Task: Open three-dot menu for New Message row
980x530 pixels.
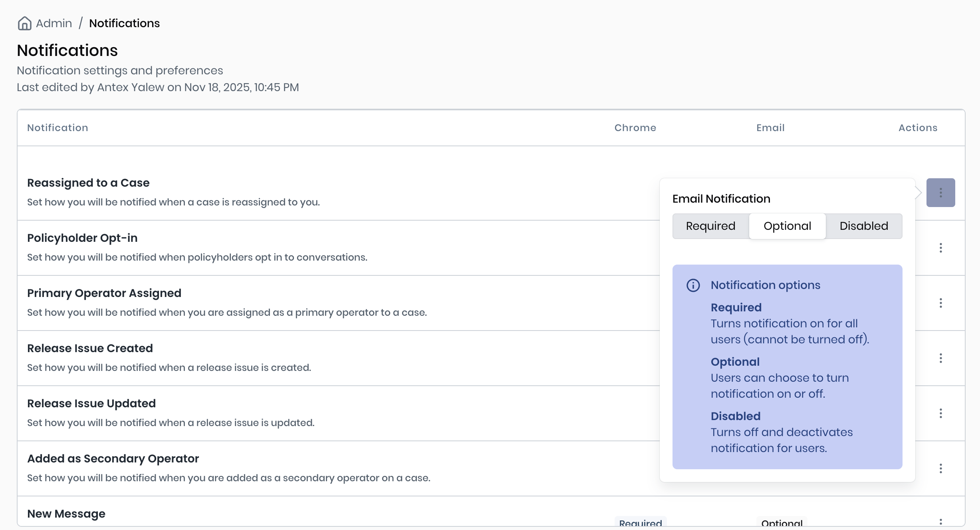Action: [940, 521]
